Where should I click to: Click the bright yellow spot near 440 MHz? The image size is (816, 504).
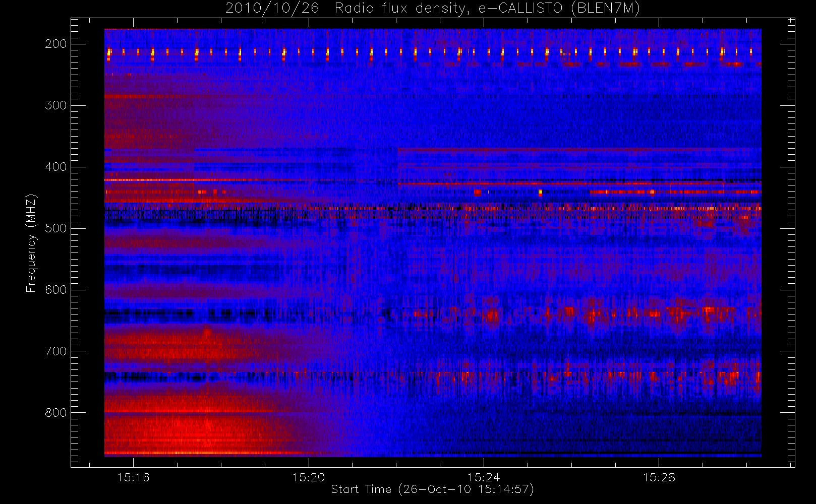[540, 192]
